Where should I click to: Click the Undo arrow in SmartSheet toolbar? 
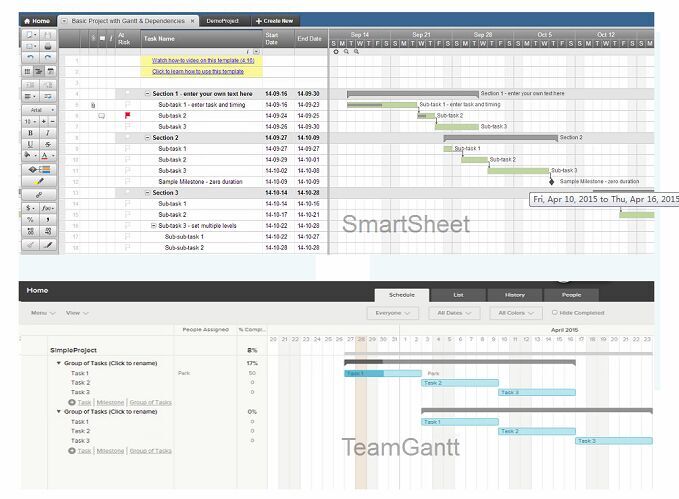pyautogui.click(x=30, y=57)
